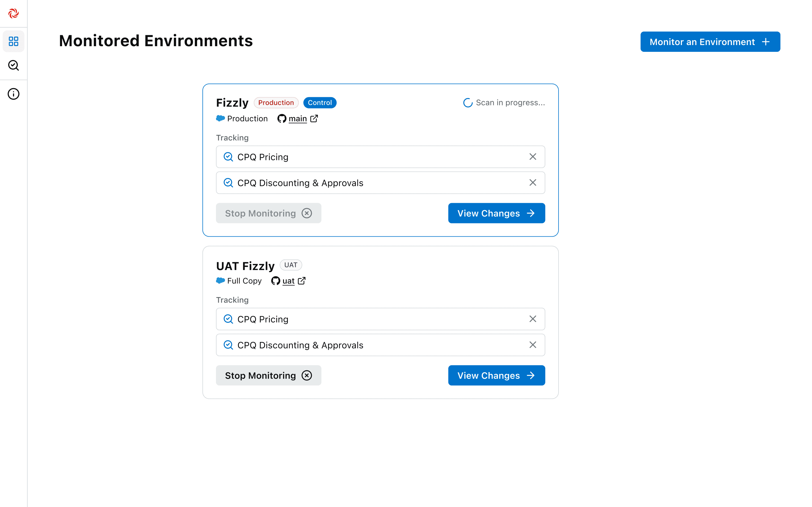This screenshot has width=812, height=507.
Task: Click the red swirl app logo
Action: point(14,14)
